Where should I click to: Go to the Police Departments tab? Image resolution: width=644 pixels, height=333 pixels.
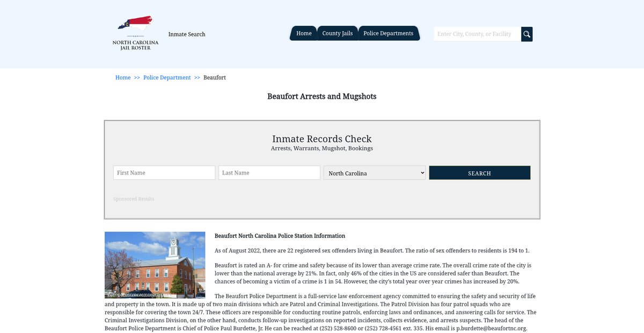tap(388, 33)
